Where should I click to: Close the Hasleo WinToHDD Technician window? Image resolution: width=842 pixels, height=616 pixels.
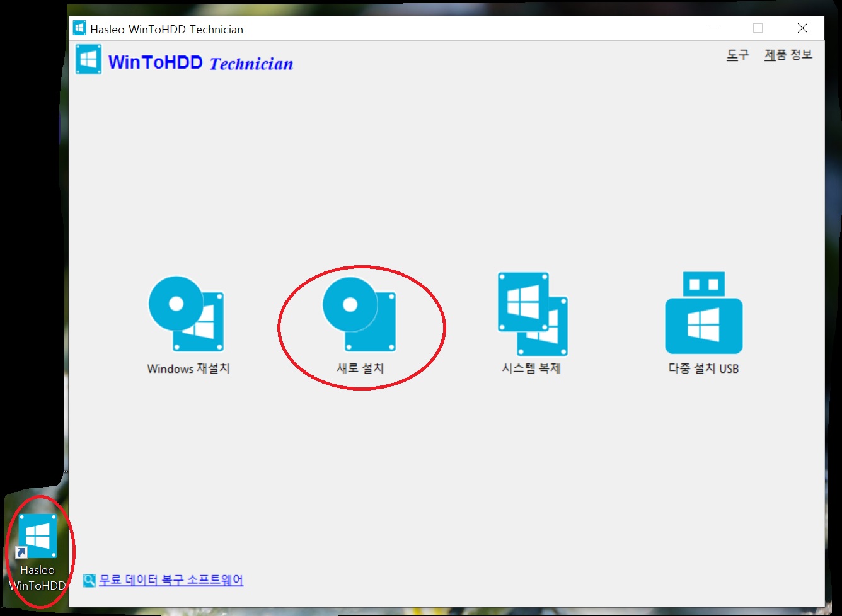(x=802, y=28)
